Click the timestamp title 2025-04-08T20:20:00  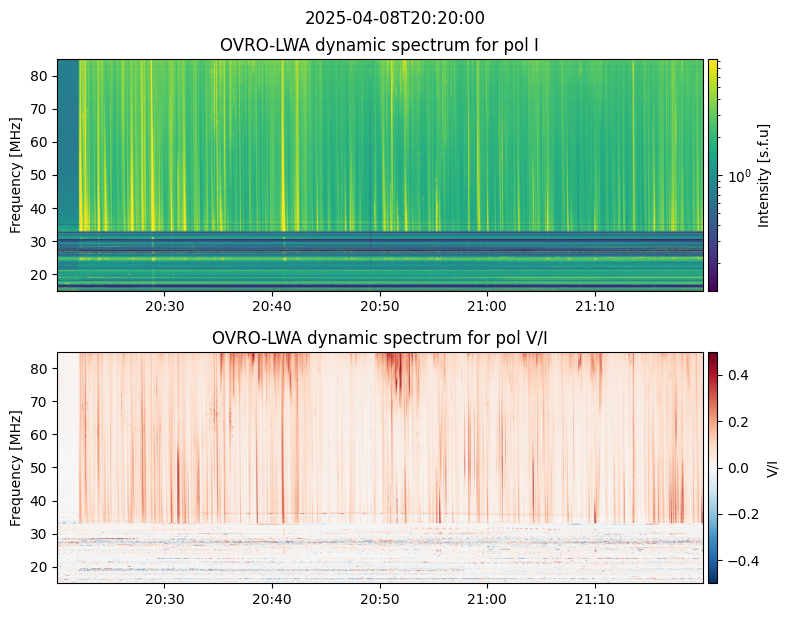point(395,18)
